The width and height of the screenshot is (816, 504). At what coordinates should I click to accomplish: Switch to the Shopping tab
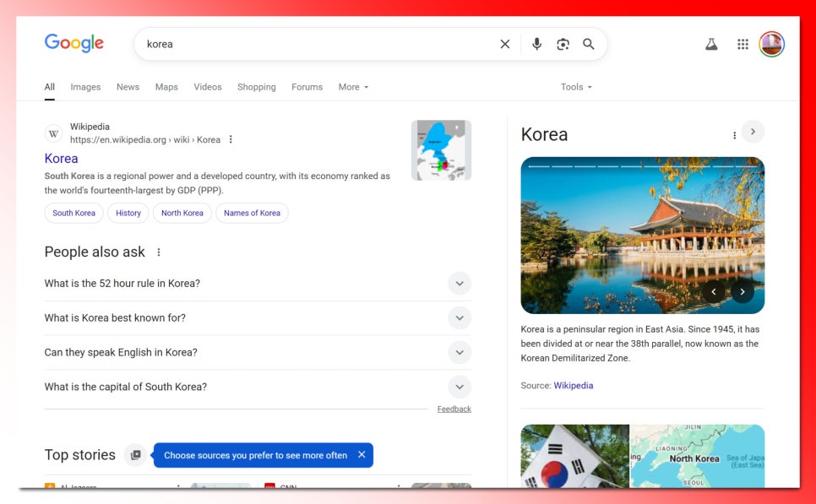[x=257, y=87]
